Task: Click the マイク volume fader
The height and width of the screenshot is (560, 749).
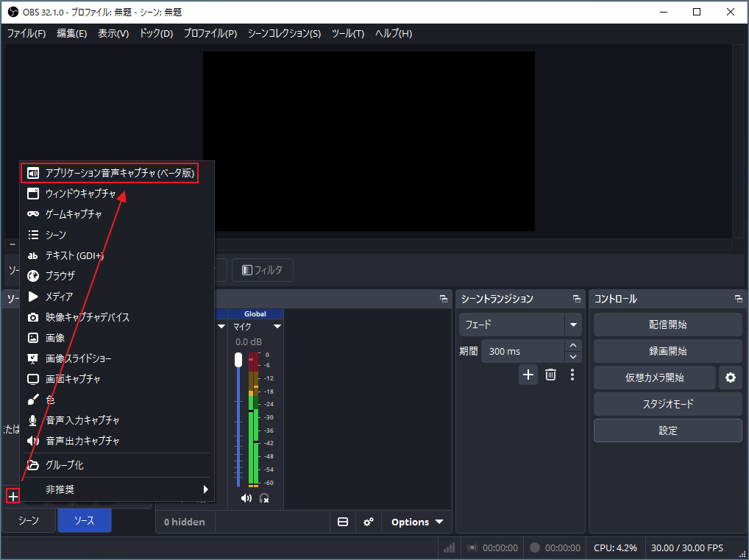Action: 238,360
